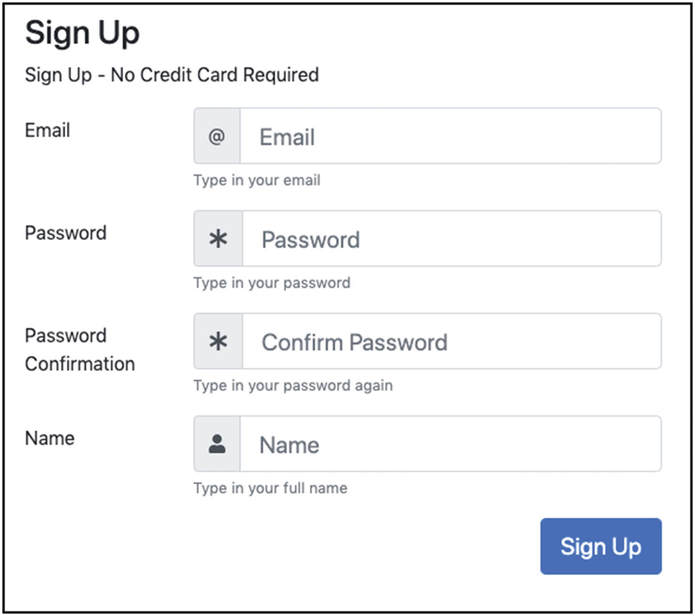Click the "Type in your full name" hint
Screen dimensions: 695x616
pos(270,488)
